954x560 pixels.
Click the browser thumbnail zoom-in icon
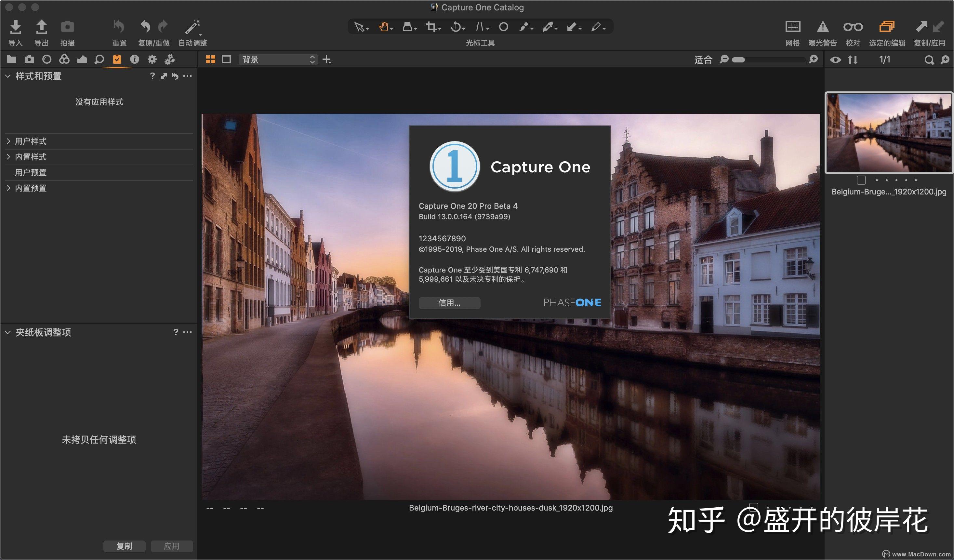coord(945,60)
